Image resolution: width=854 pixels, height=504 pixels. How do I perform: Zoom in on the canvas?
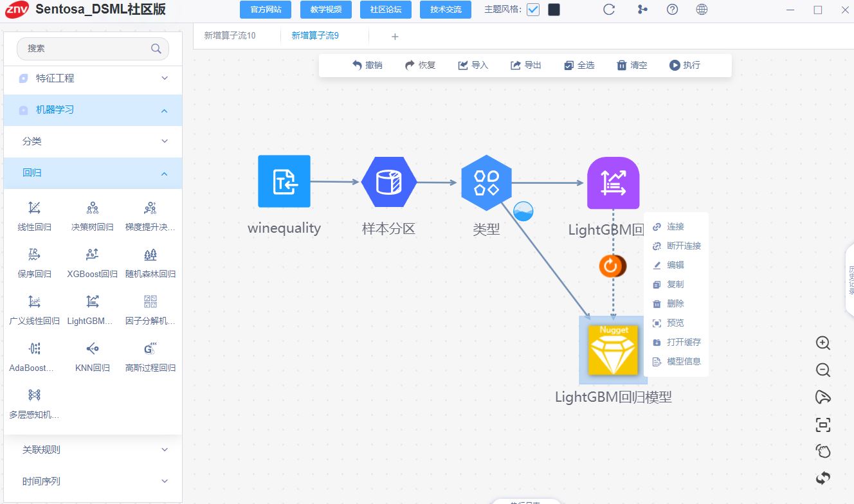point(823,343)
